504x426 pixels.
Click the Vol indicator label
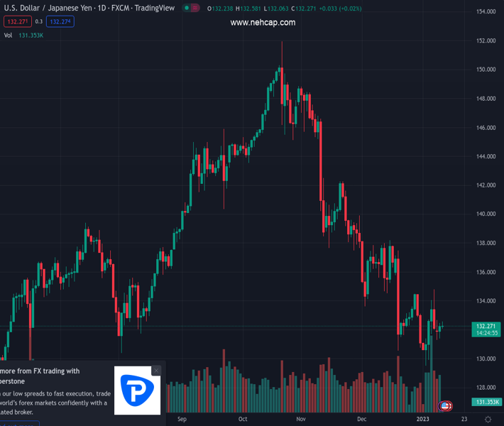(x=9, y=35)
